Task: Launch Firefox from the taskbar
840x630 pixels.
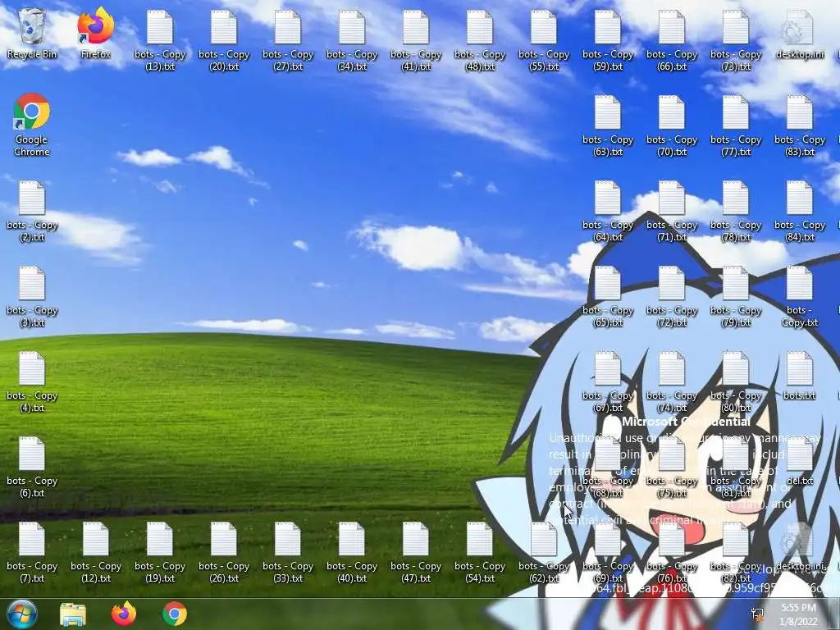Action: (x=124, y=614)
